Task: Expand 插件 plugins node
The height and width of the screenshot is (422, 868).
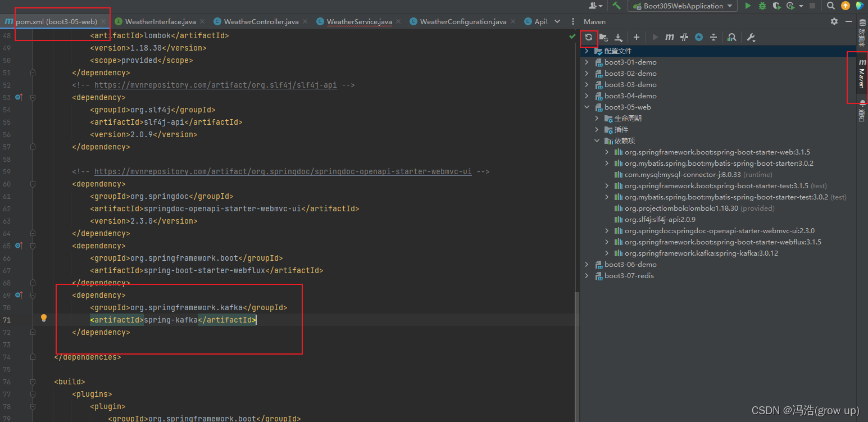Action: [597, 129]
